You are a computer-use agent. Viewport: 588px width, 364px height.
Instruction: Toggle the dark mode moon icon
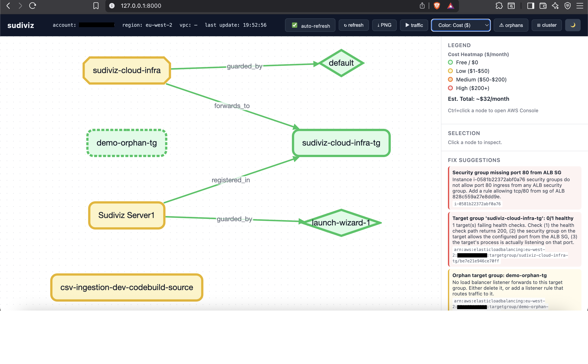pos(572,25)
